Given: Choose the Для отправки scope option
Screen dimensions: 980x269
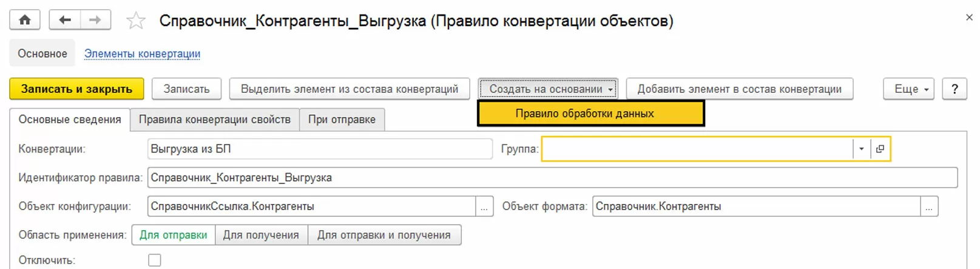Looking at the screenshot, I should (x=174, y=235).
